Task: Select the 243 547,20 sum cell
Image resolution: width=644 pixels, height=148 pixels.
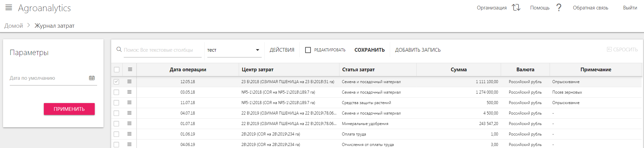Action: pos(459,124)
